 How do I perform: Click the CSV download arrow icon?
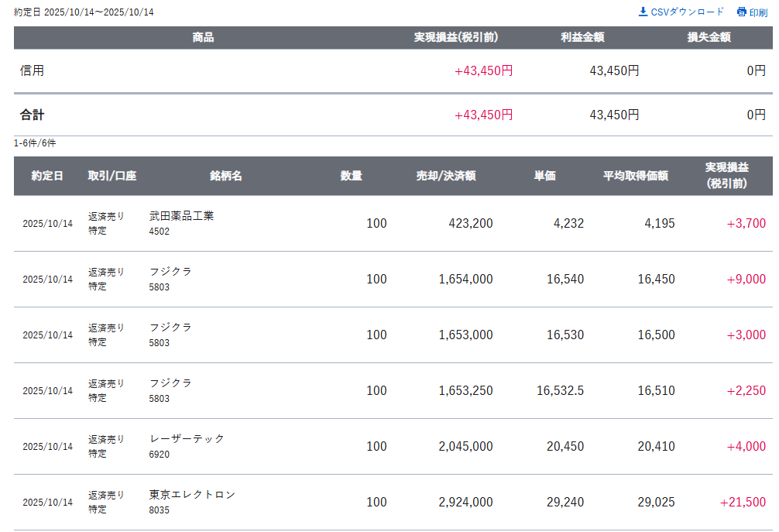click(x=643, y=12)
